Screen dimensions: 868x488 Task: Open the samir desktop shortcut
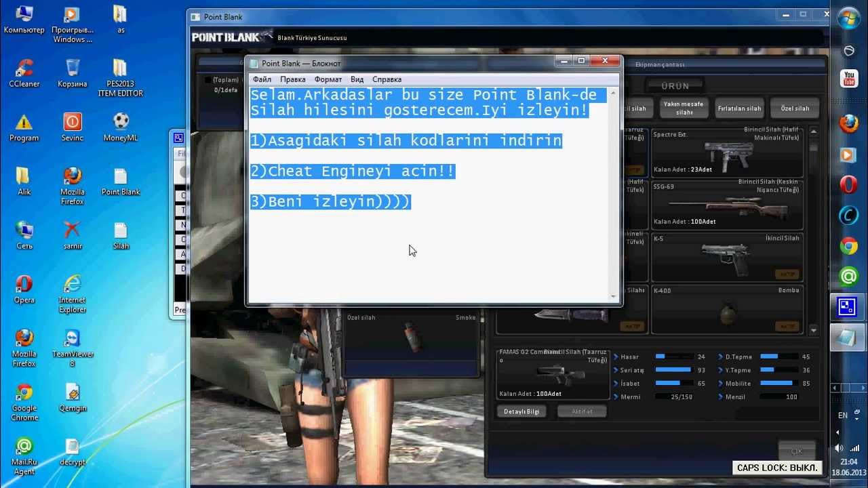tap(73, 237)
